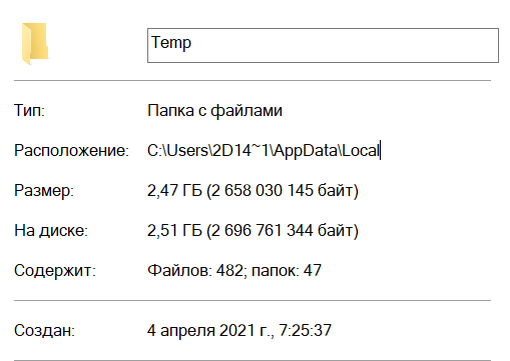This screenshot has width=510, height=361.
Task: Click the yellow Temp folder icon
Action: [35, 43]
